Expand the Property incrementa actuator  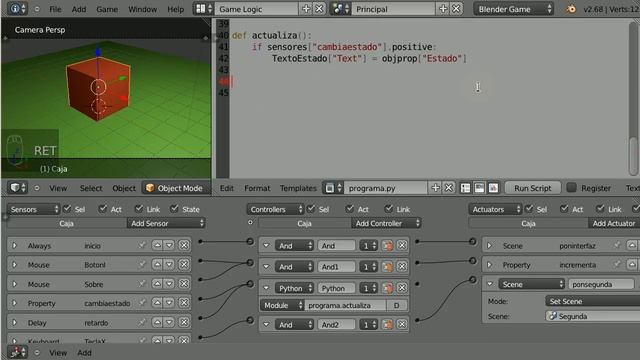489,264
